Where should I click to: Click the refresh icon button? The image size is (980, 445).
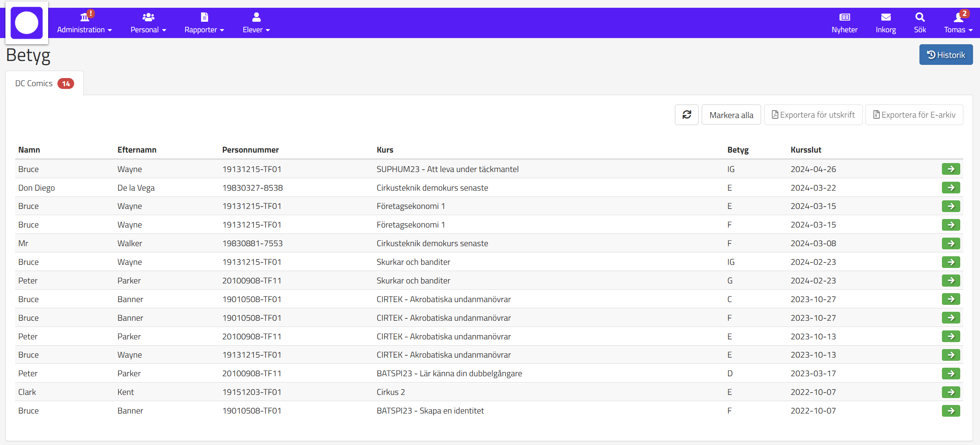coord(686,115)
